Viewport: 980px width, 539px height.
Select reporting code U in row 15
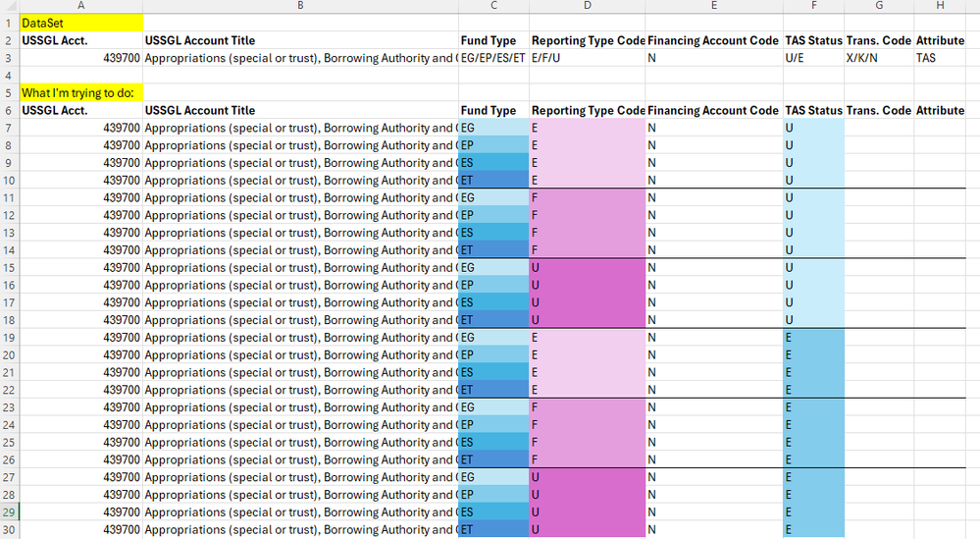coord(588,268)
